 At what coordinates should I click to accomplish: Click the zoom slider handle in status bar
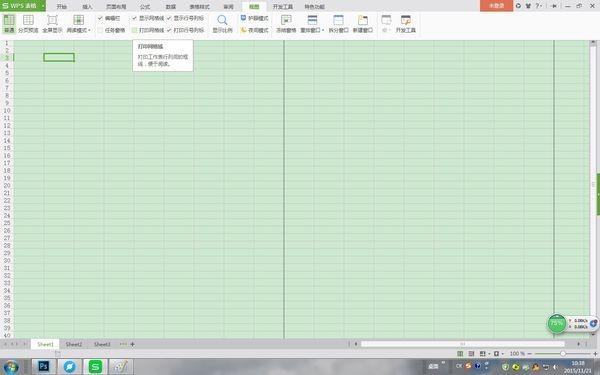coord(563,354)
